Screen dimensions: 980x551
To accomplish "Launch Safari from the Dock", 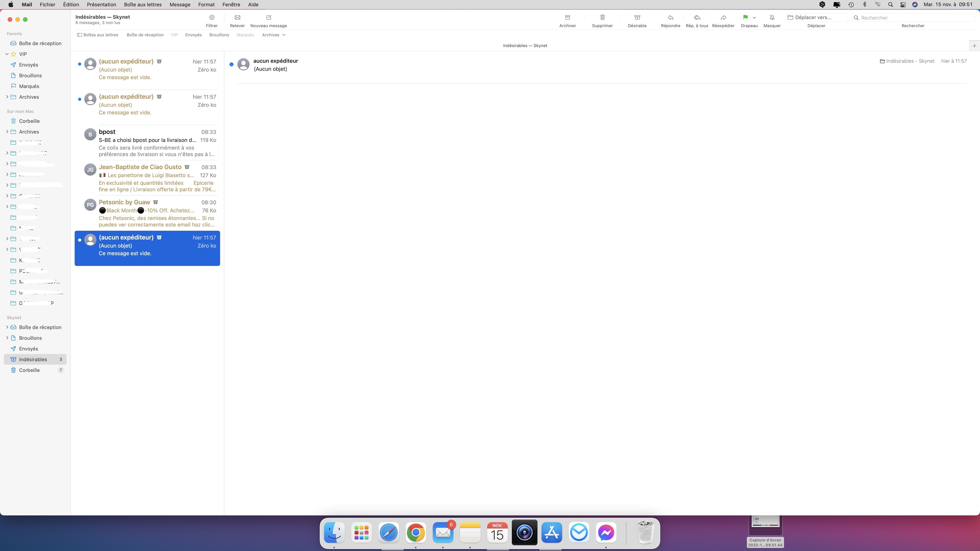I will click(x=388, y=532).
